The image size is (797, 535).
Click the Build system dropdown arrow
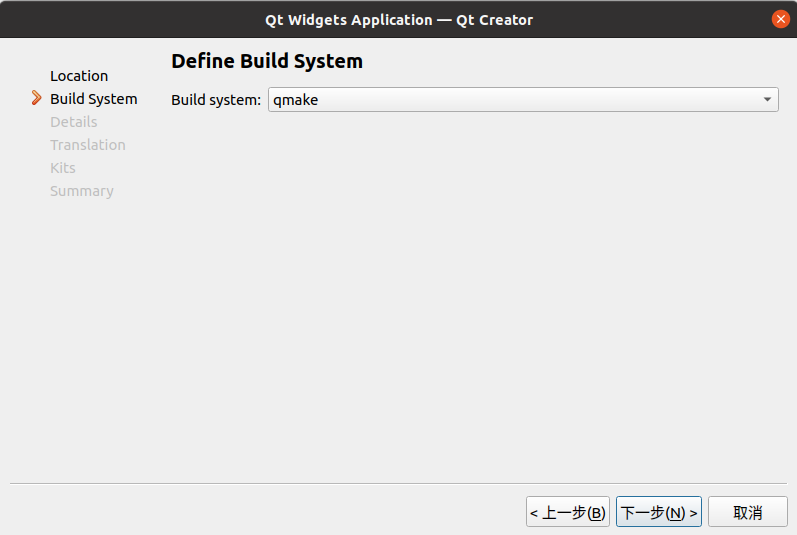tap(767, 100)
